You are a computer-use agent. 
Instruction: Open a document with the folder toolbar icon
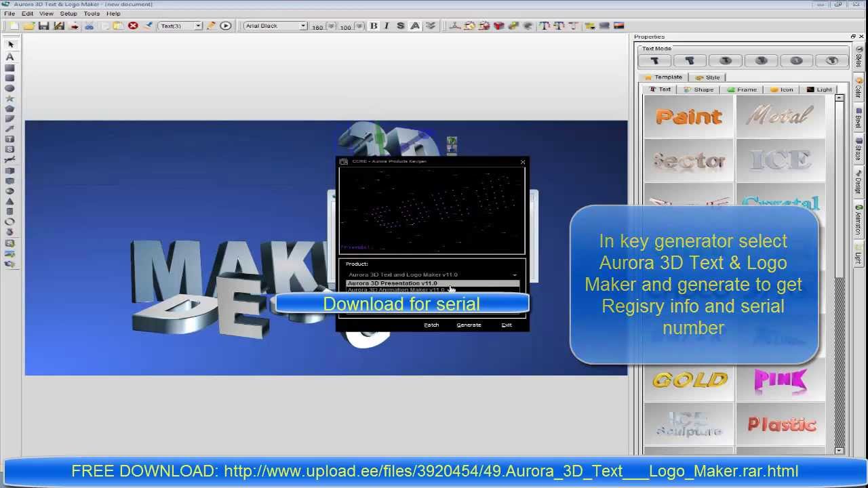point(28,25)
